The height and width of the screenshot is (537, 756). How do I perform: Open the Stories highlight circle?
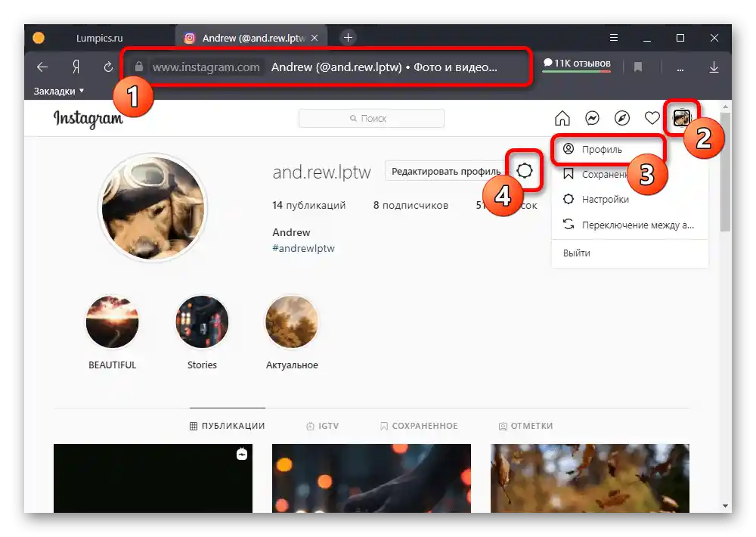pos(202,321)
